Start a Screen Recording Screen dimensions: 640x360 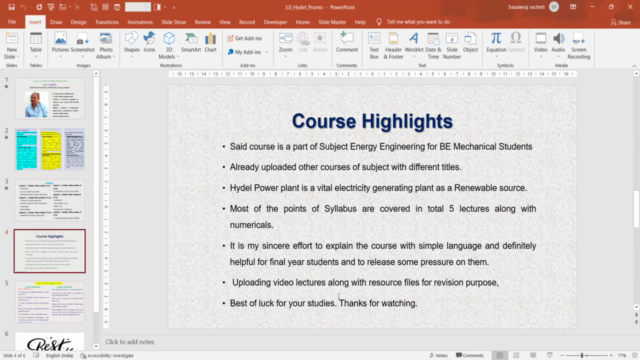tap(578, 46)
